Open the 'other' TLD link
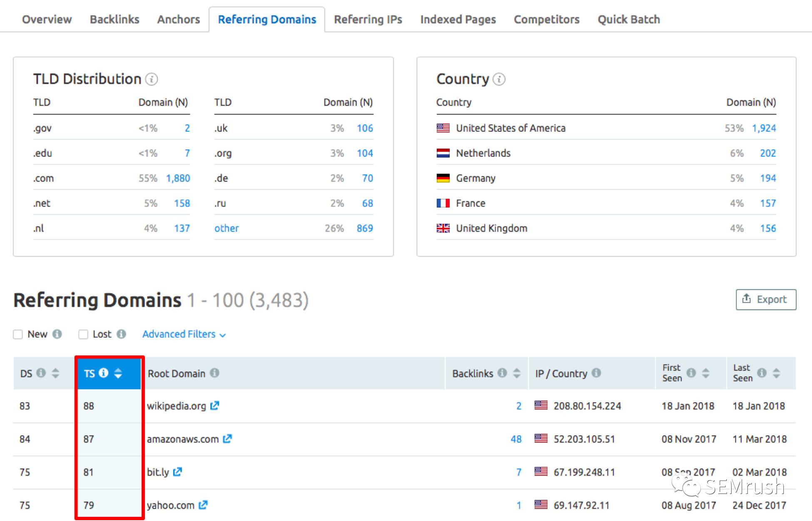Screen dimensions: 812x521 click(x=227, y=228)
